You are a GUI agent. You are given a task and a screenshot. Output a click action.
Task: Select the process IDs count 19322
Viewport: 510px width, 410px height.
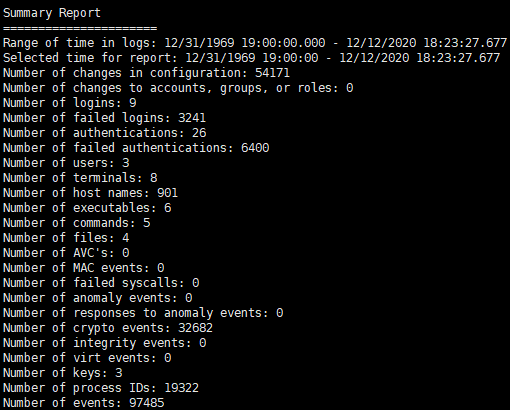click(x=181, y=388)
